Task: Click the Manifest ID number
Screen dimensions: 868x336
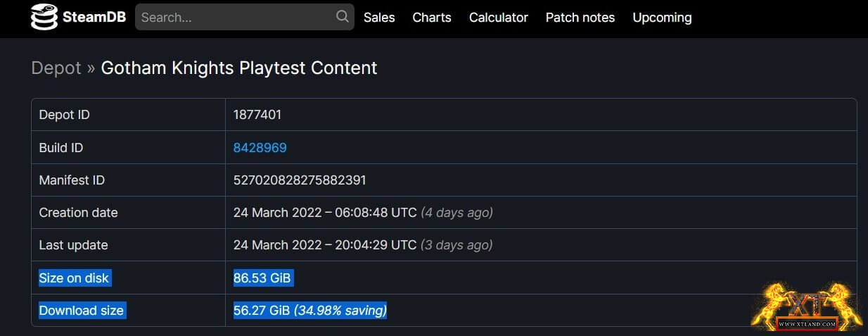Action: tap(300, 180)
